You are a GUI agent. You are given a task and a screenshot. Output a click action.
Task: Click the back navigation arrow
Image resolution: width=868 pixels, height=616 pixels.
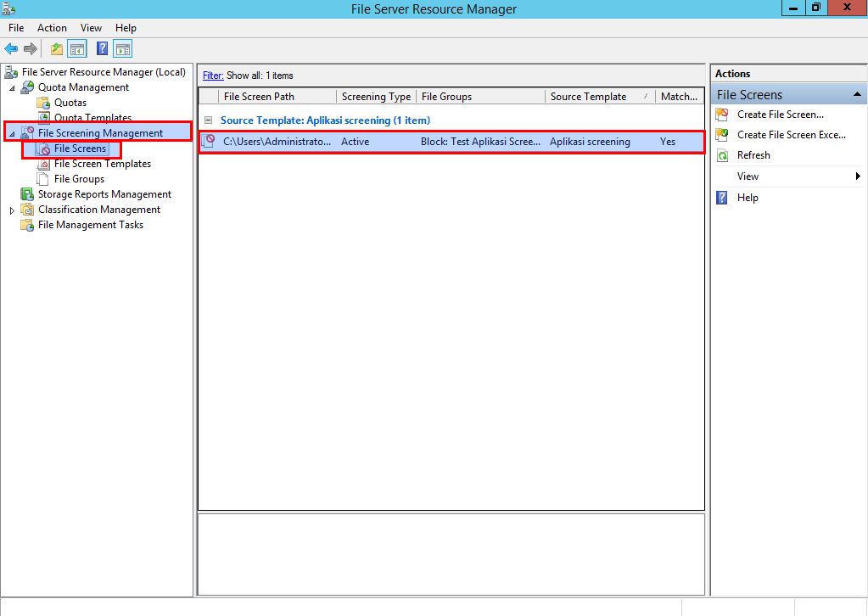click(x=10, y=48)
